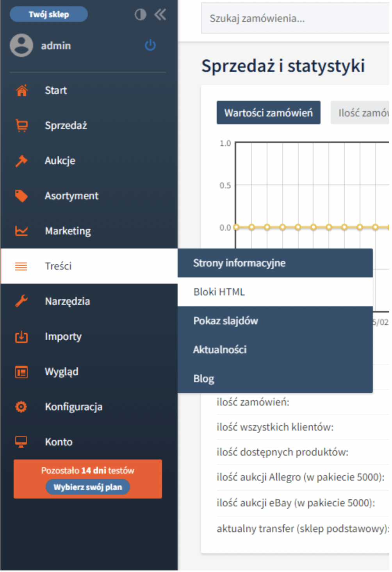Switch to the Wartości zamówień tab
Image resolution: width=392 pixels, height=572 pixels.
[269, 113]
